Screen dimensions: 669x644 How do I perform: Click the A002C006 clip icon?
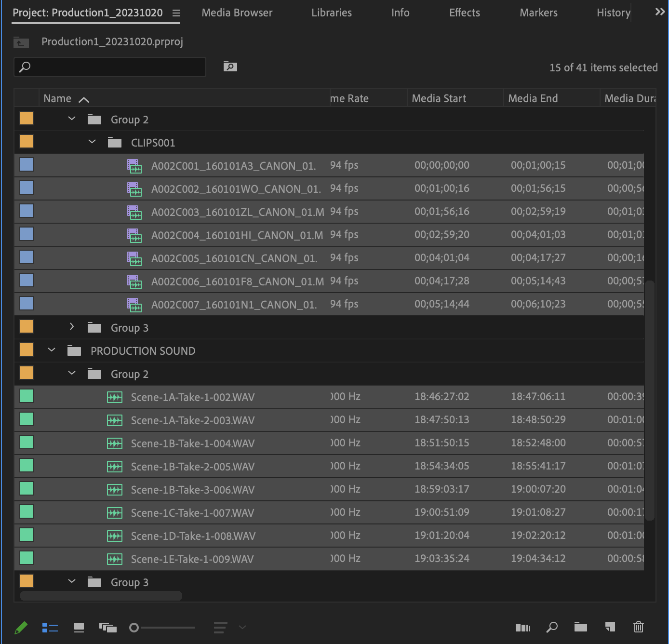coord(134,282)
